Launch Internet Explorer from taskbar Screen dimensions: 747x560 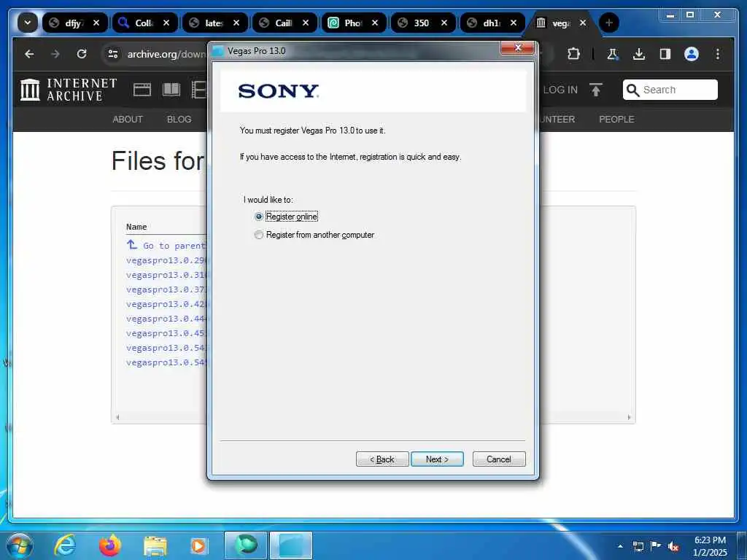click(65, 545)
